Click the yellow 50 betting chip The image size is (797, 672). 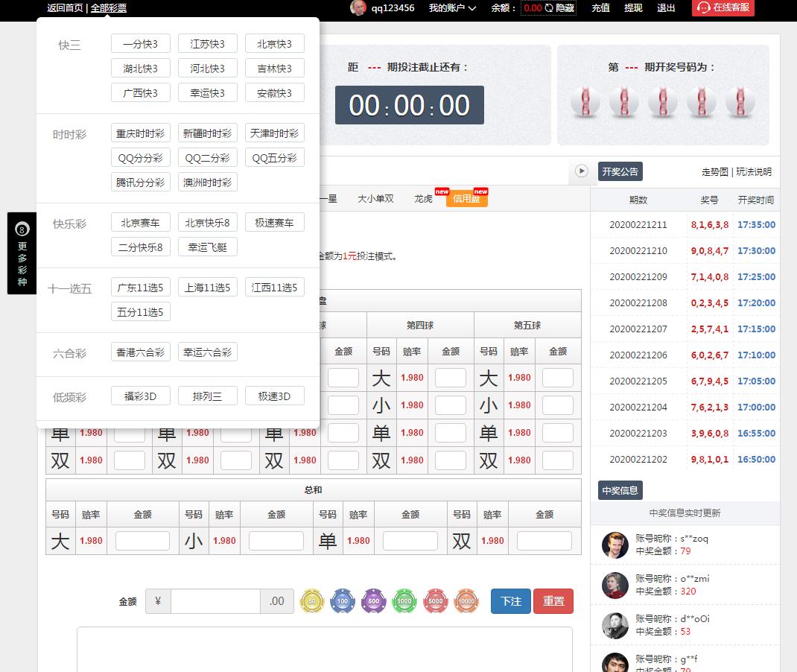tap(312, 601)
